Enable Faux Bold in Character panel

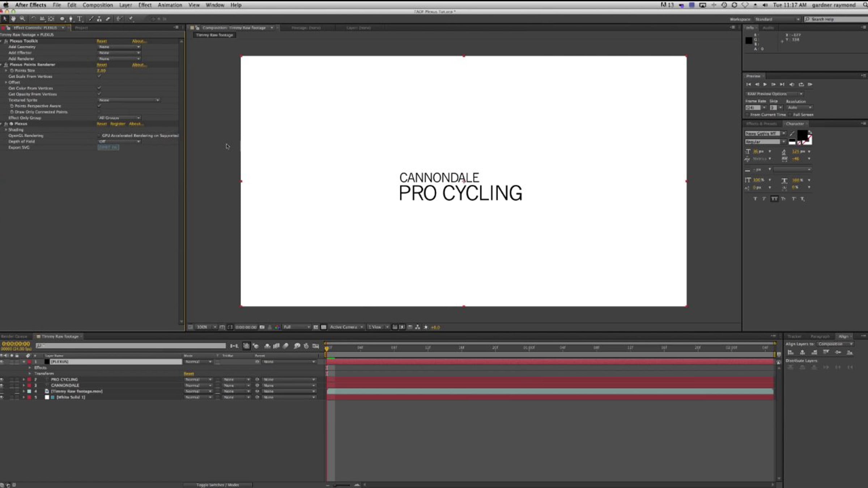coord(755,199)
